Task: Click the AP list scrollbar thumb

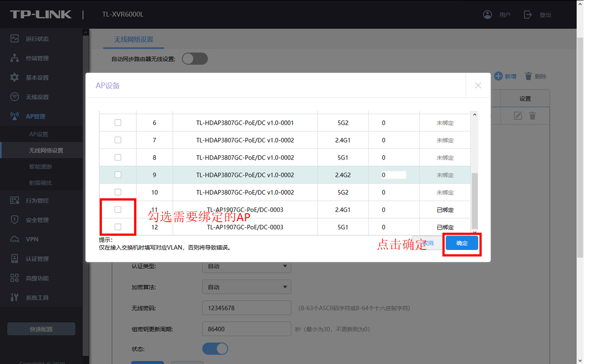Action: point(475,201)
